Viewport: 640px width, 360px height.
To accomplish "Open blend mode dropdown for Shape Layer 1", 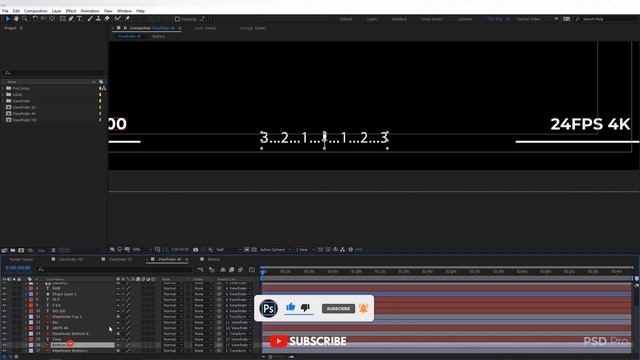I will (x=172, y=294).
